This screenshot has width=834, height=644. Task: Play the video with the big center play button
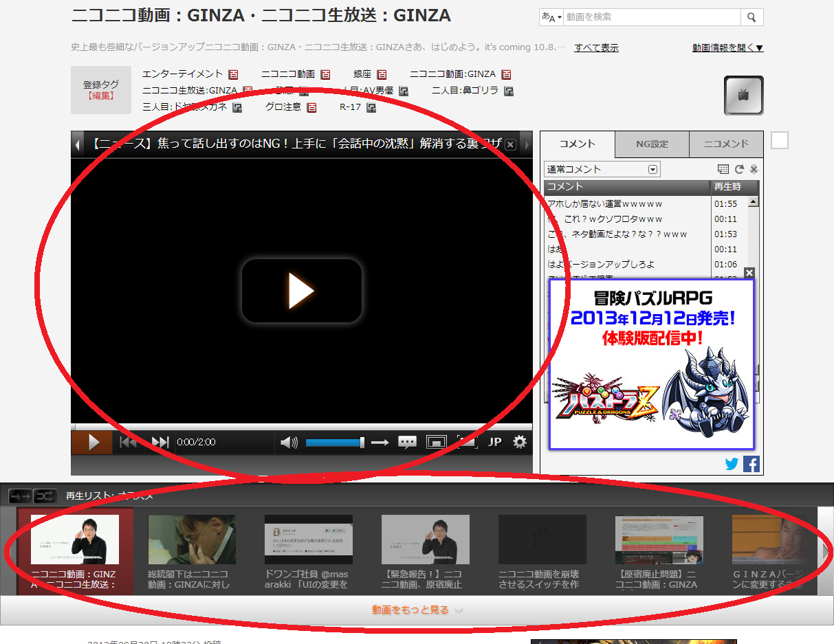301,291
